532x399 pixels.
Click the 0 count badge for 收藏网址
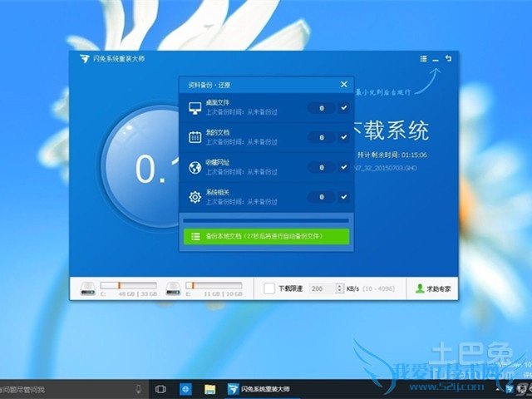(x=322, y=167)
